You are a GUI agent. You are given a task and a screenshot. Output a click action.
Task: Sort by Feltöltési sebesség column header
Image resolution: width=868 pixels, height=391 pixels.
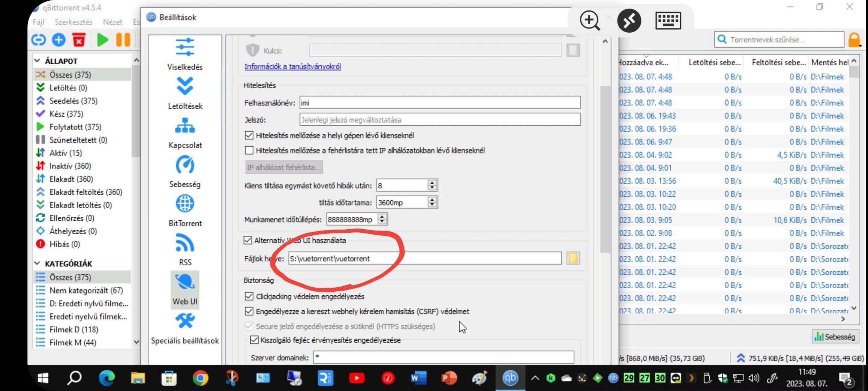pos(778,62)
